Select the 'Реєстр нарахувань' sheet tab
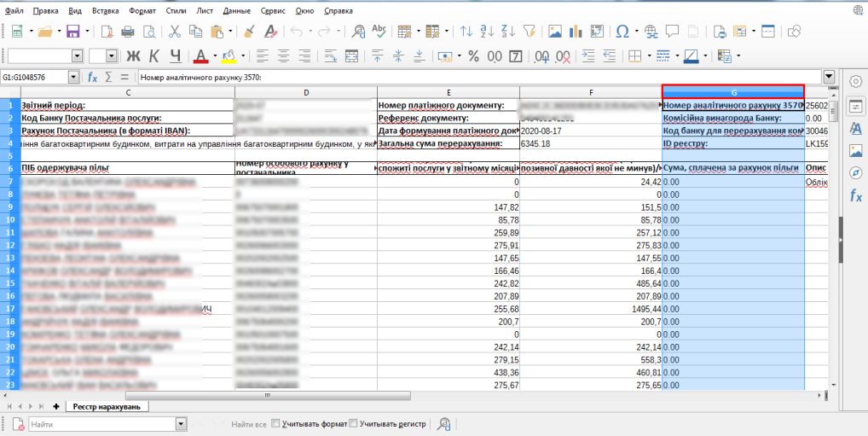 pyautogui.click(x=107, y=406)
